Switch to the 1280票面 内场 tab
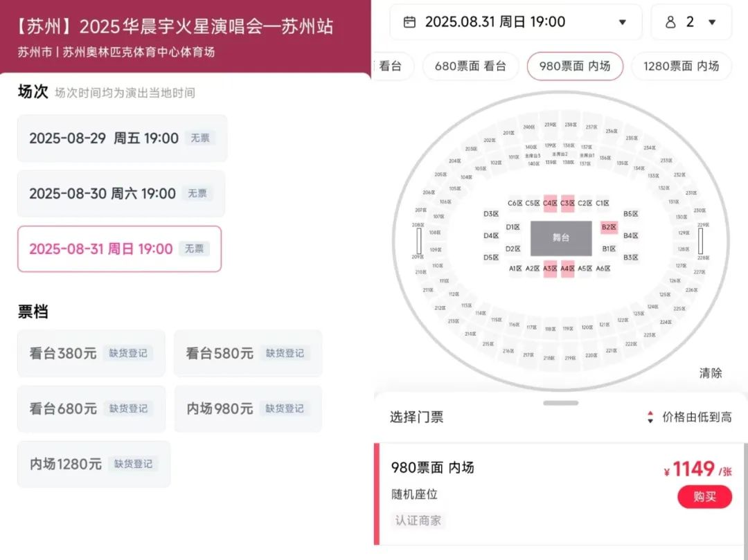Screen dimensions: 748x560 681,66
